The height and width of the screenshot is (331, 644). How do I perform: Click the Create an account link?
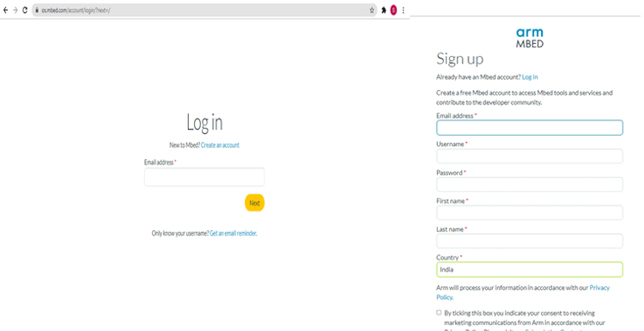220,145
